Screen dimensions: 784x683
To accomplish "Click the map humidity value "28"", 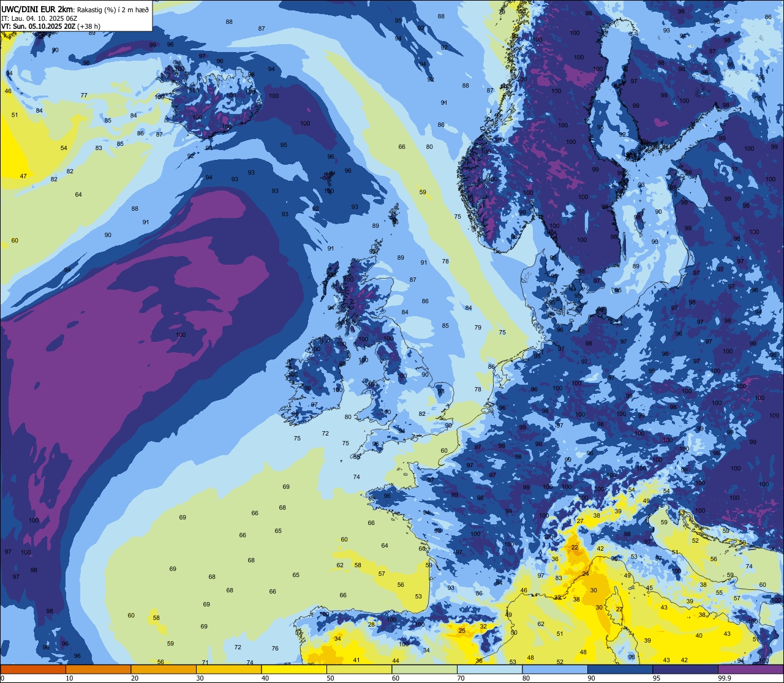I will pos(371,624).
